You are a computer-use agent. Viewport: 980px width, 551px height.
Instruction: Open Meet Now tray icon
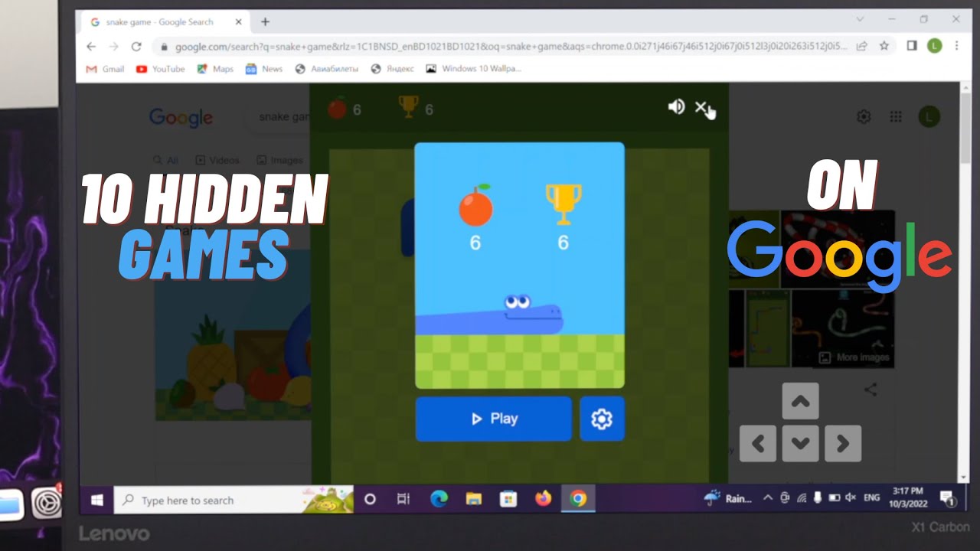pos(785,498)
